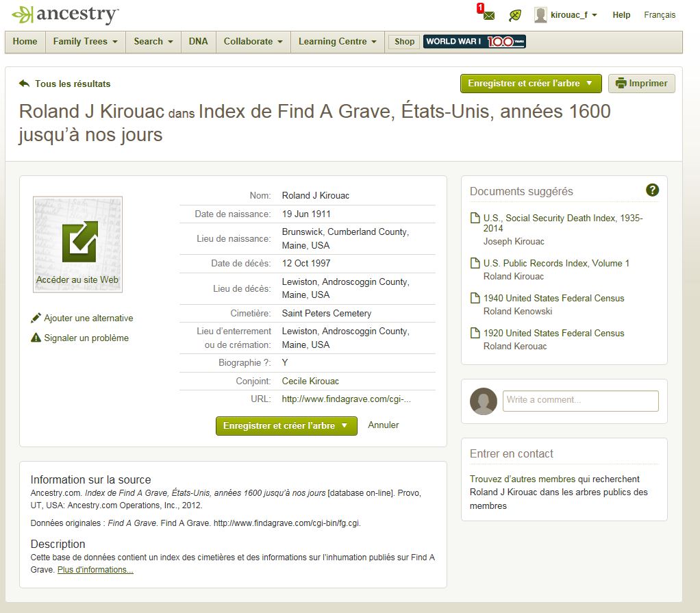Click Roland Kenowski under 1940 census

pyautogui.click(x=517, y=311)
